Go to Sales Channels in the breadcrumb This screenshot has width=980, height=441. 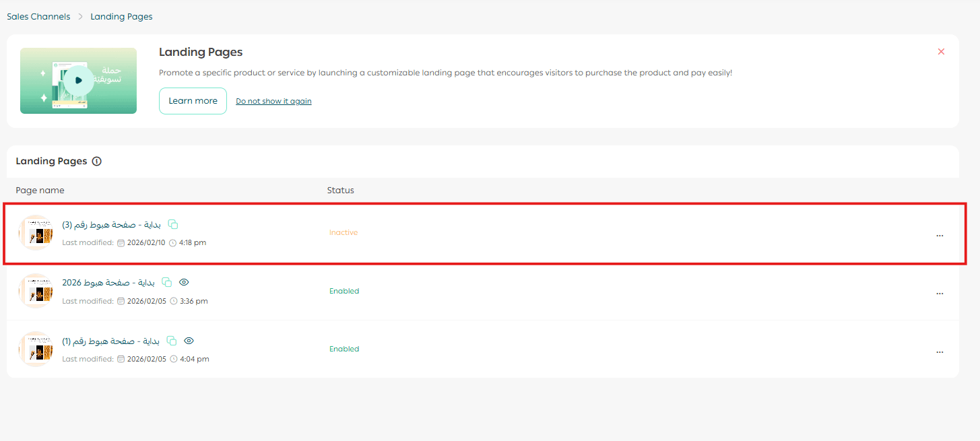point(38,17)
